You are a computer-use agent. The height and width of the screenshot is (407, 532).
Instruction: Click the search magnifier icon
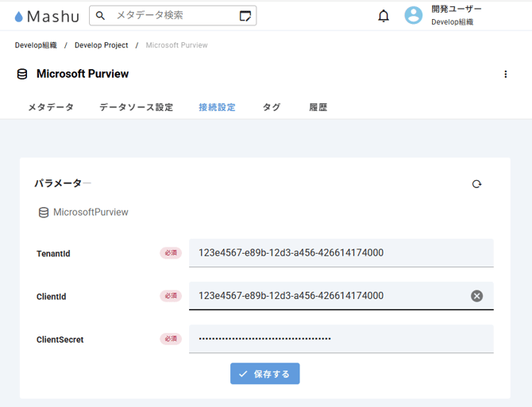(x=101, y=16)
